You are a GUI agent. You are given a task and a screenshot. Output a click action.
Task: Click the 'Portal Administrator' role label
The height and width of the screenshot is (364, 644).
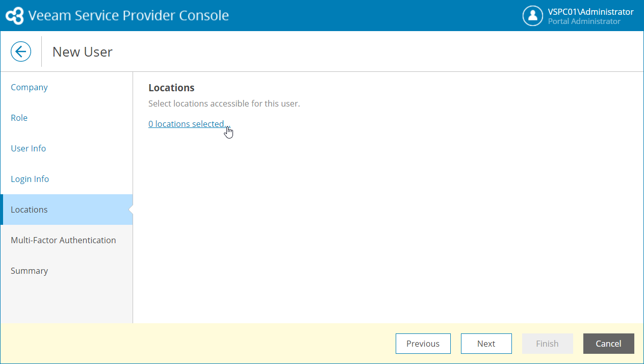coord(584,21)
